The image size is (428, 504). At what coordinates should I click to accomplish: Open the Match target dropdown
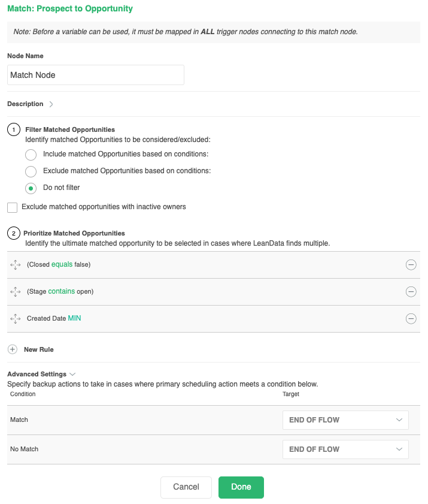345,420
